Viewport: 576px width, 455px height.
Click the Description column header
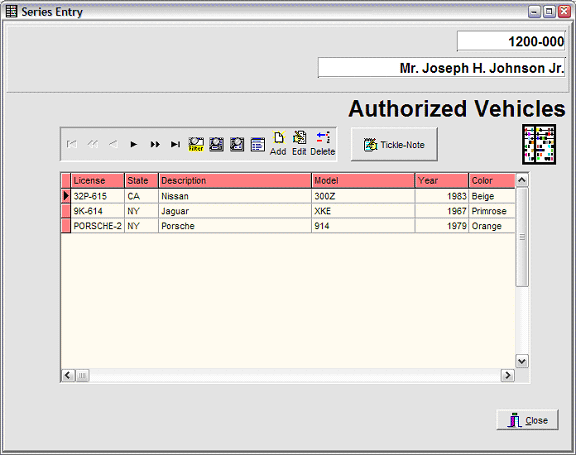click(x=235, y=181)
